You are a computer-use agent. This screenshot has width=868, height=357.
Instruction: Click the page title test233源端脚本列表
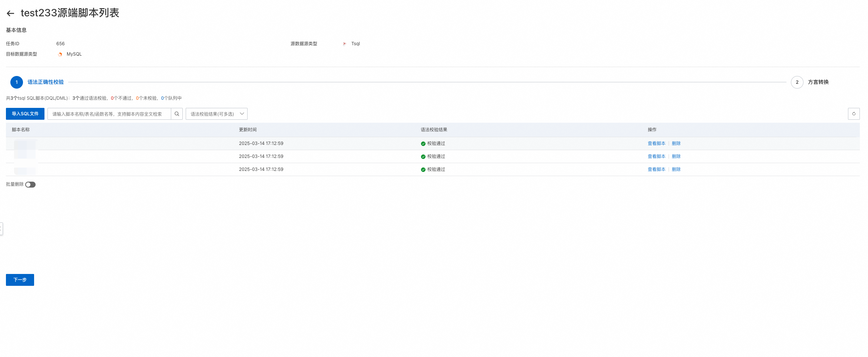pos(70,13)
